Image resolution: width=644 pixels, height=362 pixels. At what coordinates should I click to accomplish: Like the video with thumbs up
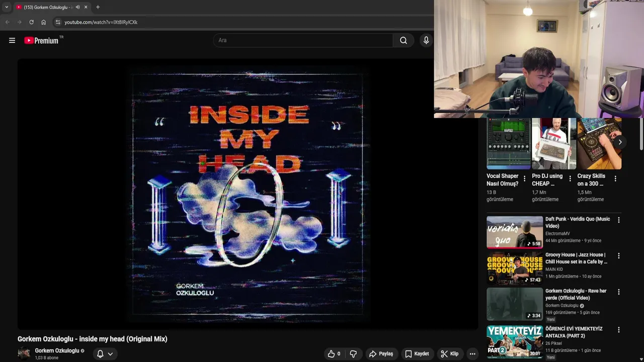(x=334, y=353)
